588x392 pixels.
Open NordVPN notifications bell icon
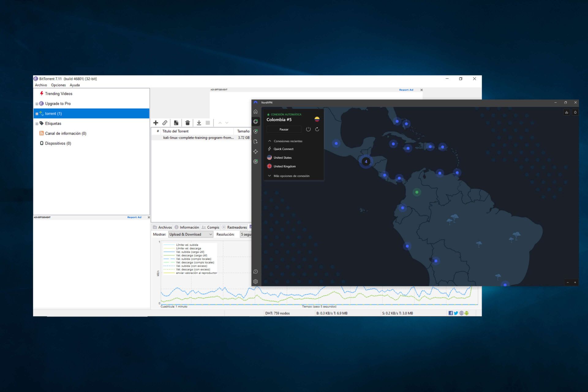pos(575,112)
